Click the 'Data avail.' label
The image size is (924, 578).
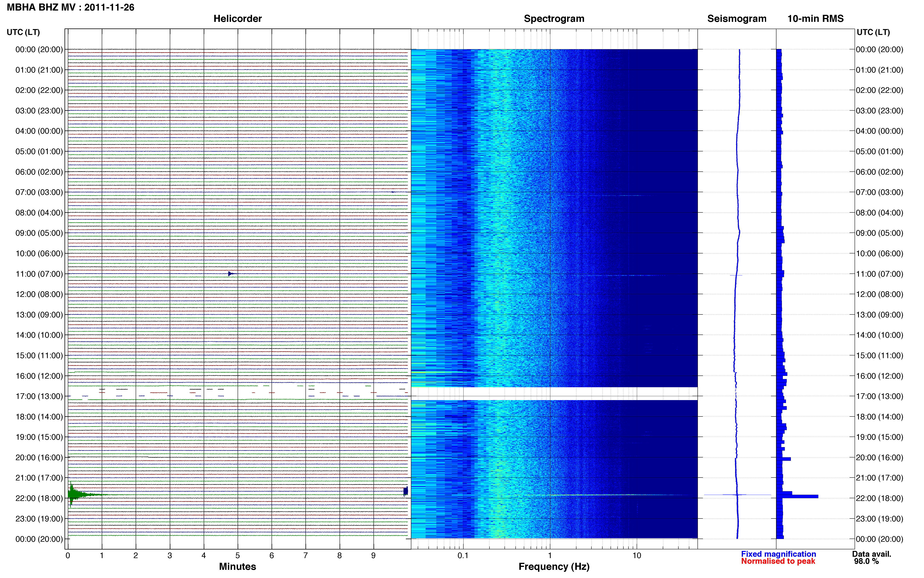pos(872,554)
